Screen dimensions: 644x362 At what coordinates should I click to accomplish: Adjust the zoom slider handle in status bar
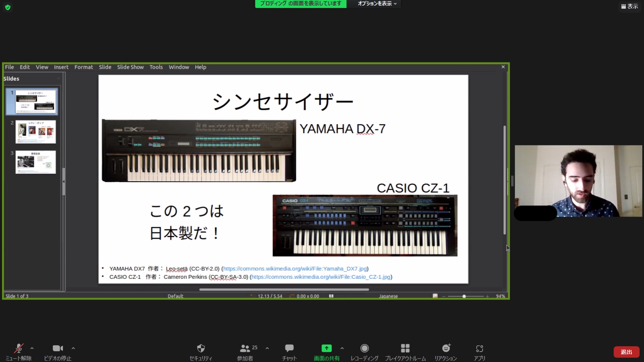(x=464, y=296)
